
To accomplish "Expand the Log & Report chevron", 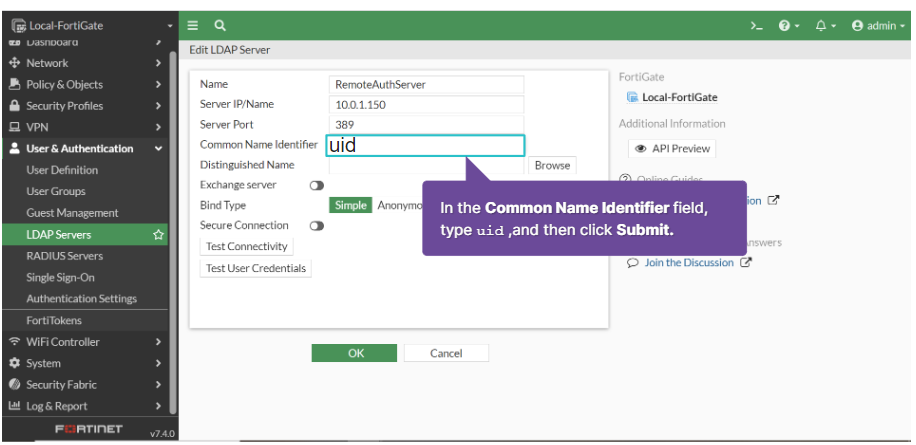I will [158, 406].
